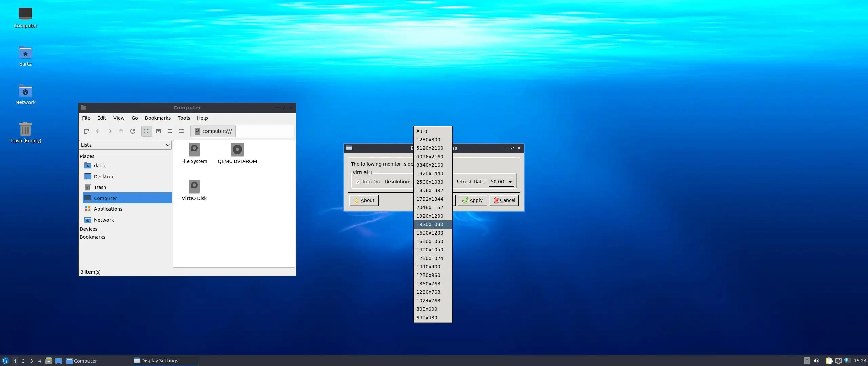The image size is (868, 366).
Task: Select icon view mode button
Action: (x=146, y=131)
